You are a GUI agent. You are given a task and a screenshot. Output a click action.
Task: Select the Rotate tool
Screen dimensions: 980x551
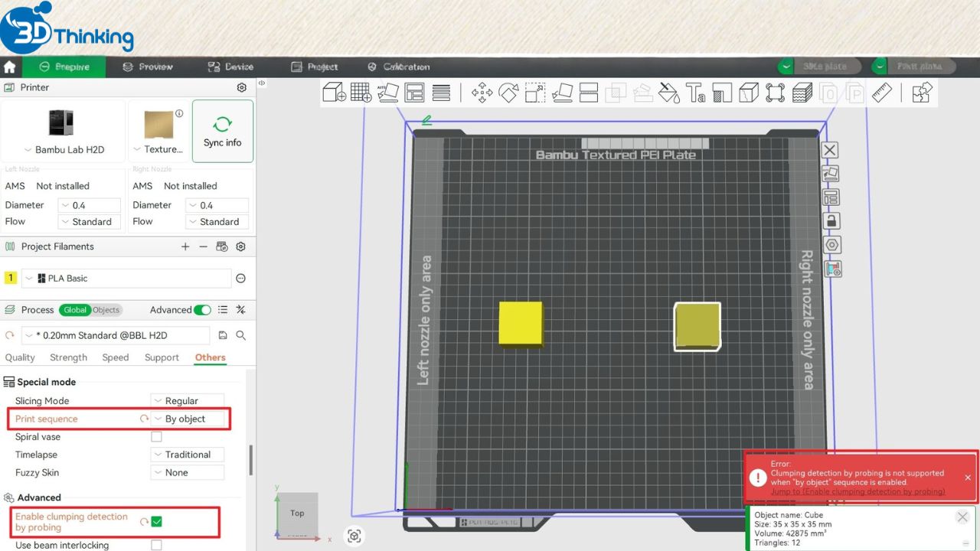tap(509, 93)
